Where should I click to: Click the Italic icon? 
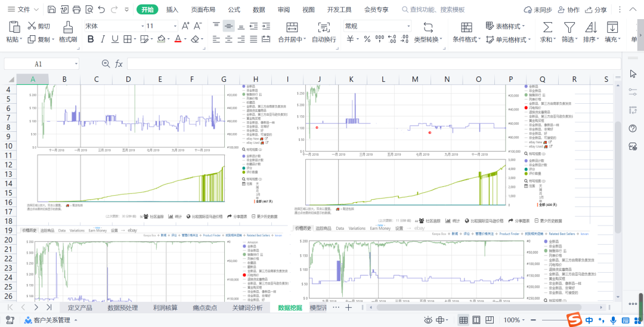[103, 39]
